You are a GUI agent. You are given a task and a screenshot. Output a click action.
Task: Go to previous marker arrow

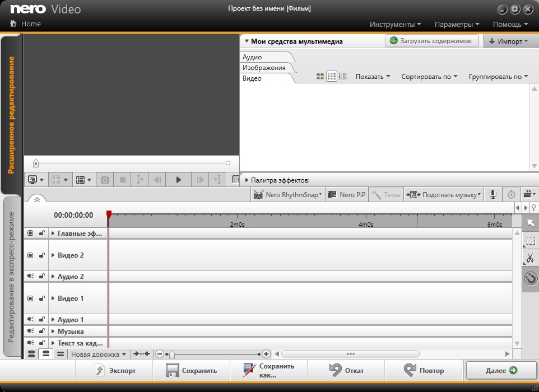[517, 208]
